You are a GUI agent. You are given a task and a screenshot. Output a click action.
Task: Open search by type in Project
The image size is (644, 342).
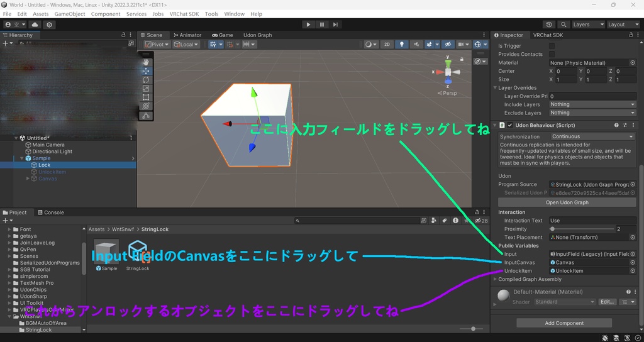click(x=435, y=221)
